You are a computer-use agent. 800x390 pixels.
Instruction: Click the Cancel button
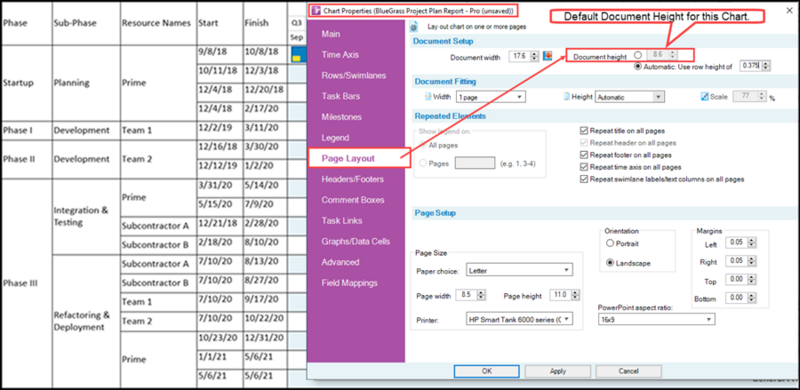[x=629, y=371]
